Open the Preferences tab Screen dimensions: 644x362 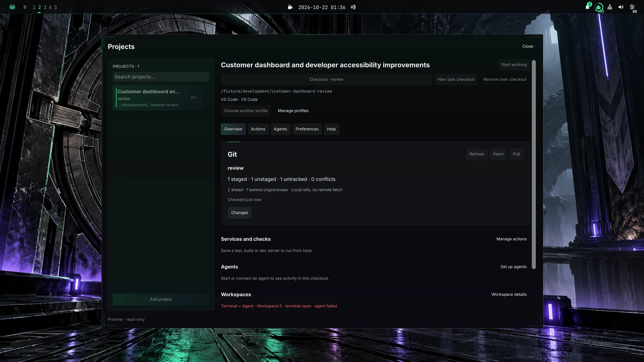tap(307, 129)
